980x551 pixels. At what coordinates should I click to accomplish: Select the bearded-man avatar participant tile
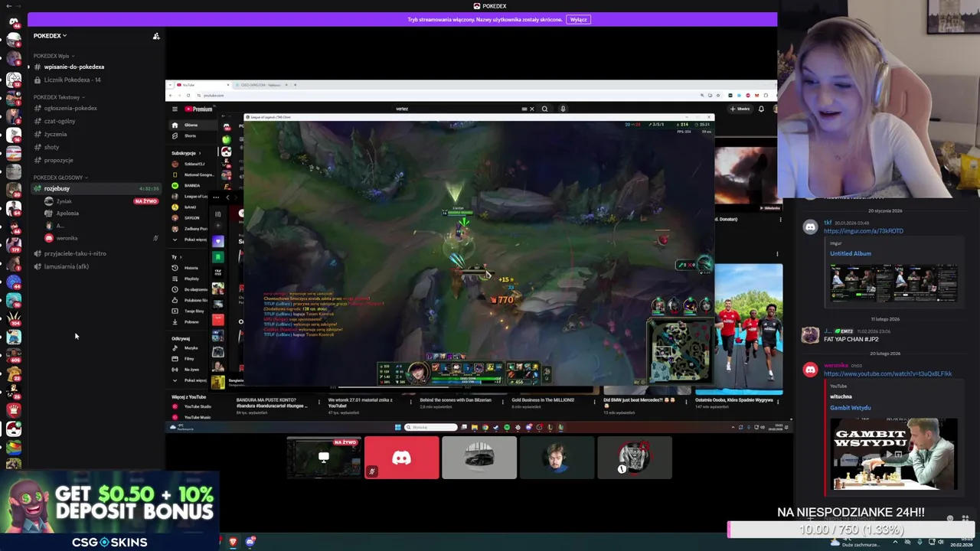pos(557,458)
